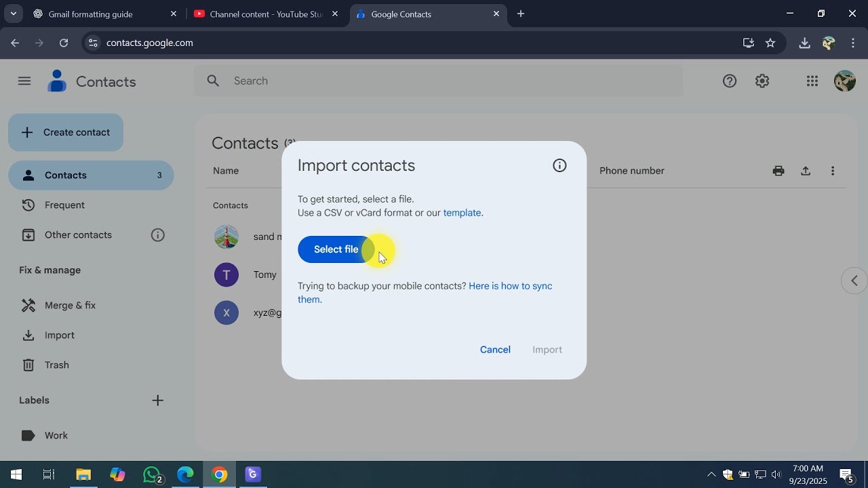Open Settings gear icon

tap(762, 81)
